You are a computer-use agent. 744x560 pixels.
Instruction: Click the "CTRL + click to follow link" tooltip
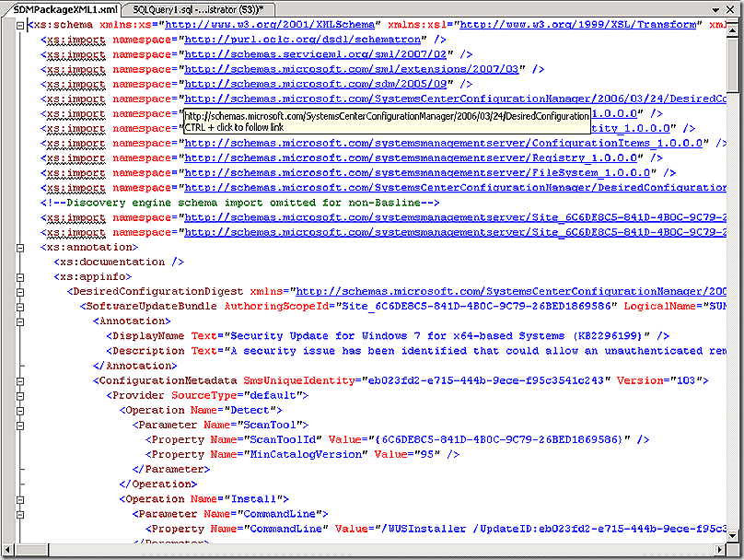(x=234, y=127)
